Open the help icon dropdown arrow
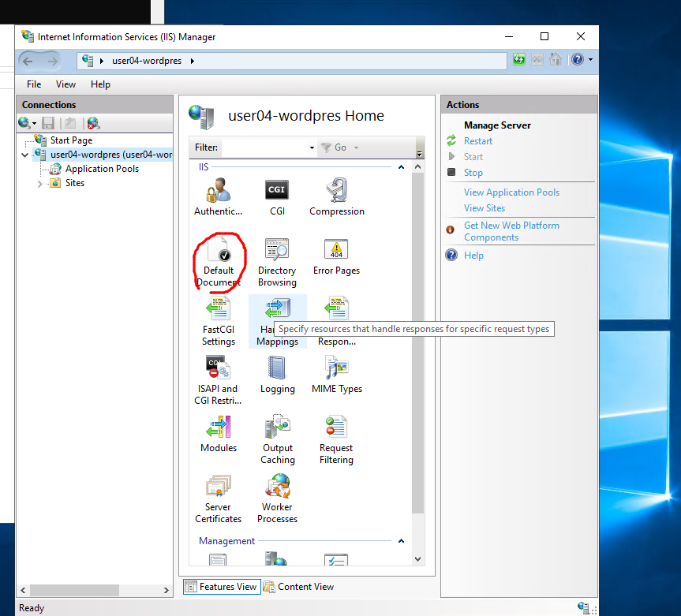681x616 pixels. [590, 59]
